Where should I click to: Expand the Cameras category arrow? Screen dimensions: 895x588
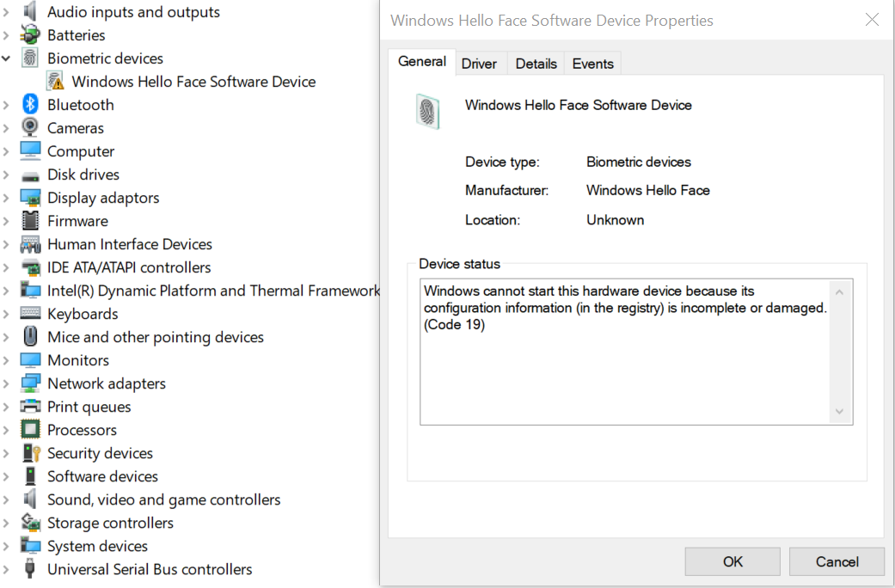6,128
